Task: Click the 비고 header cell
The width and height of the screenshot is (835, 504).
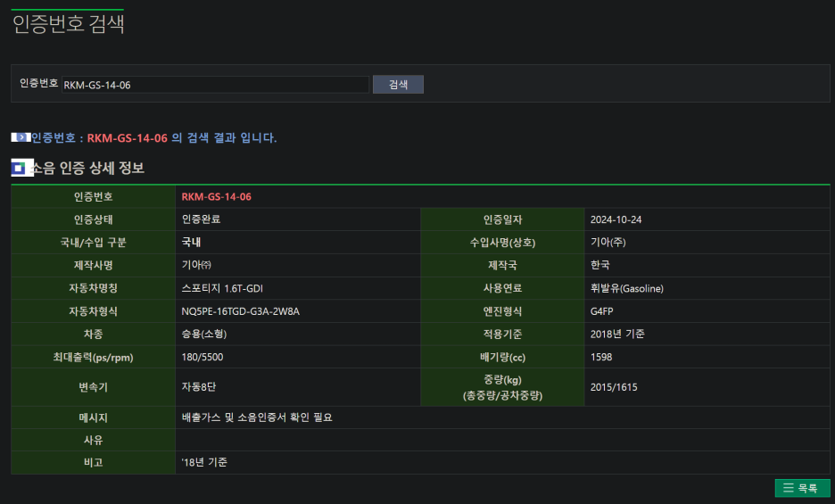Action: pyautogui.click(x=93, y=462)
